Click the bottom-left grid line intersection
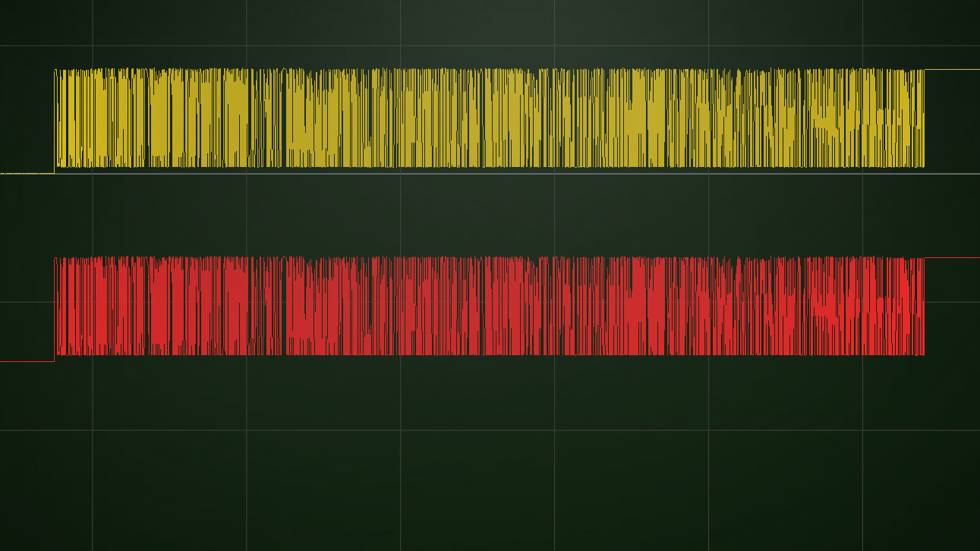This screenshot has width=980, height=551. point(93,430)
